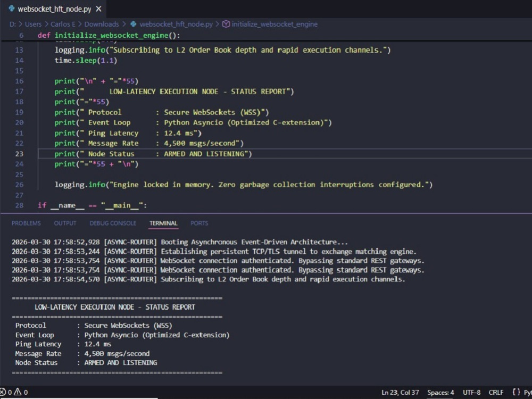Click 'Protocol' print statement on line 19
The height and width of the screenshot is (399, 532).
(x=162, y=112)
